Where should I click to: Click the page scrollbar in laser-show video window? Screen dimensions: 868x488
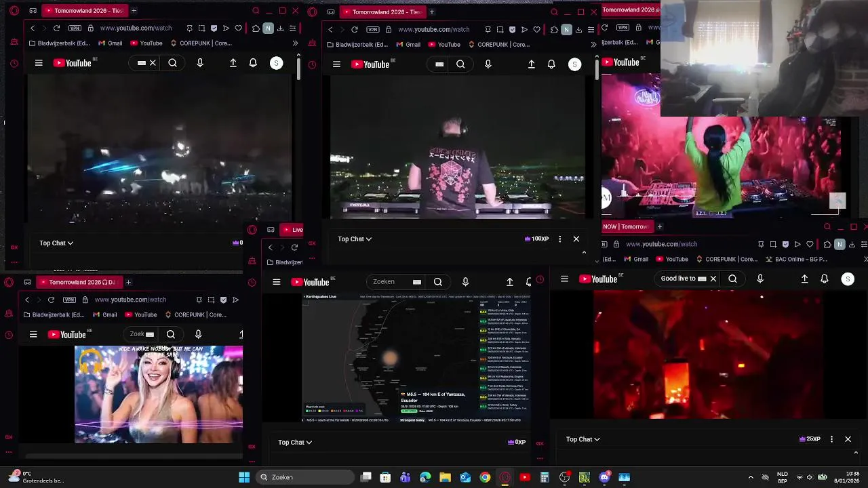coord(298,68)
